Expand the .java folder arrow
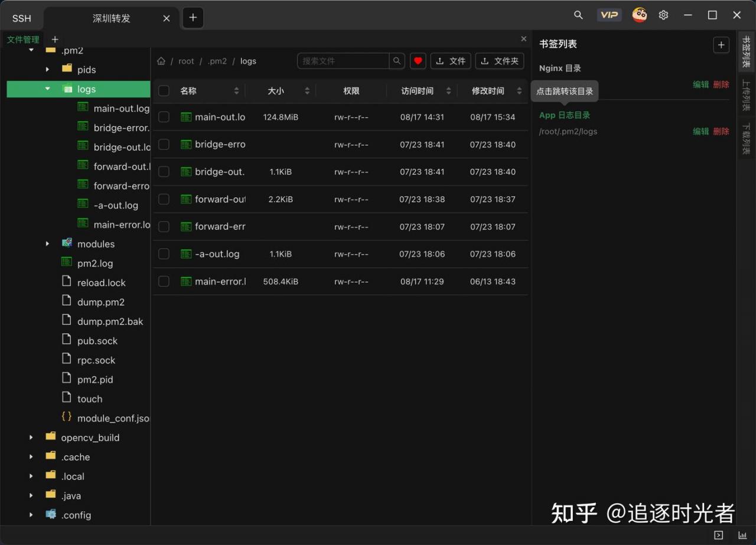756x545 pixels. click(31, 496)
